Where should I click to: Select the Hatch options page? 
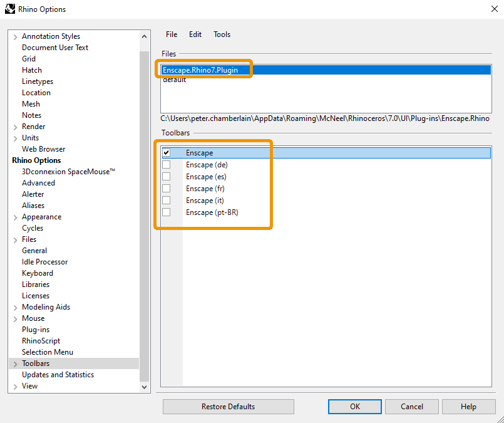(x=32, y=70)
